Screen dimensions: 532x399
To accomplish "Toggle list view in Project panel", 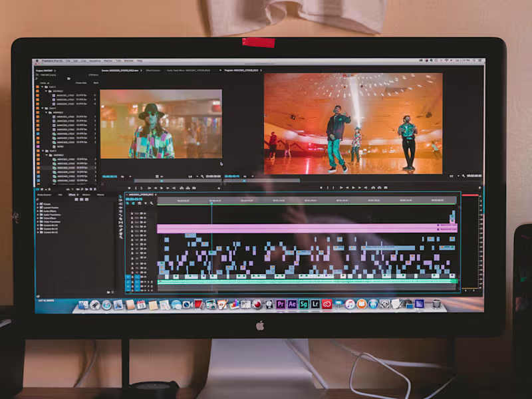I will tap(38, 189).
